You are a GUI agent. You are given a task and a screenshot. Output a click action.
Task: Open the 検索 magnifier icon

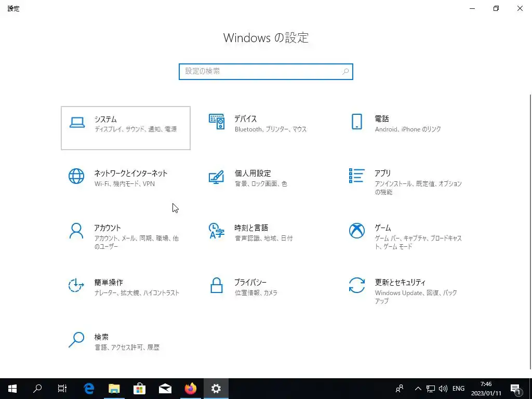(76, 340)
